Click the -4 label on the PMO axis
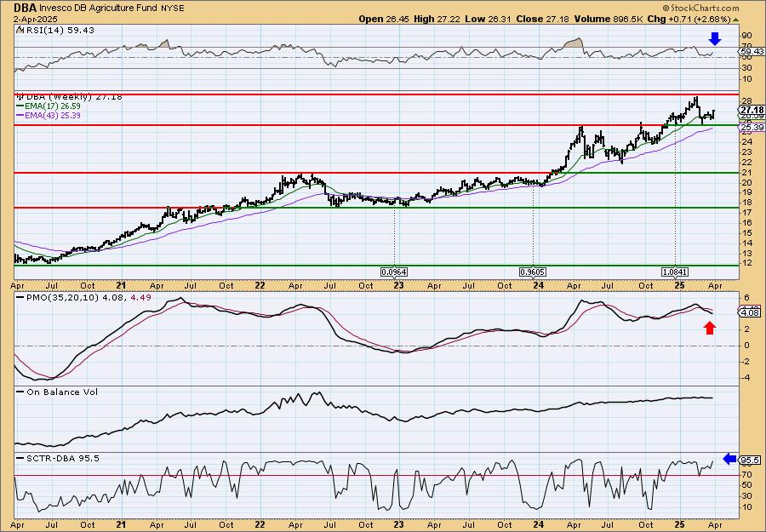766x532 pixels. (747, 377)
